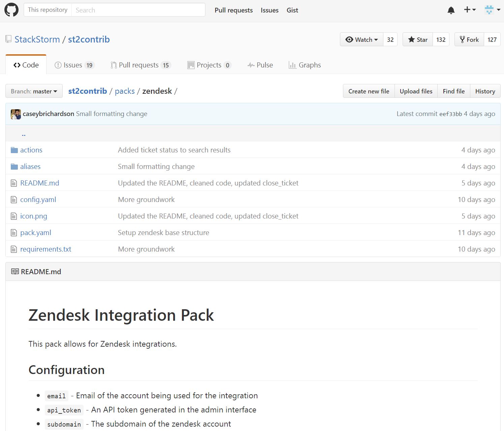This screenshot has width=504, height=431.
Task: Click the api_token code label
Action: [64, 410]
